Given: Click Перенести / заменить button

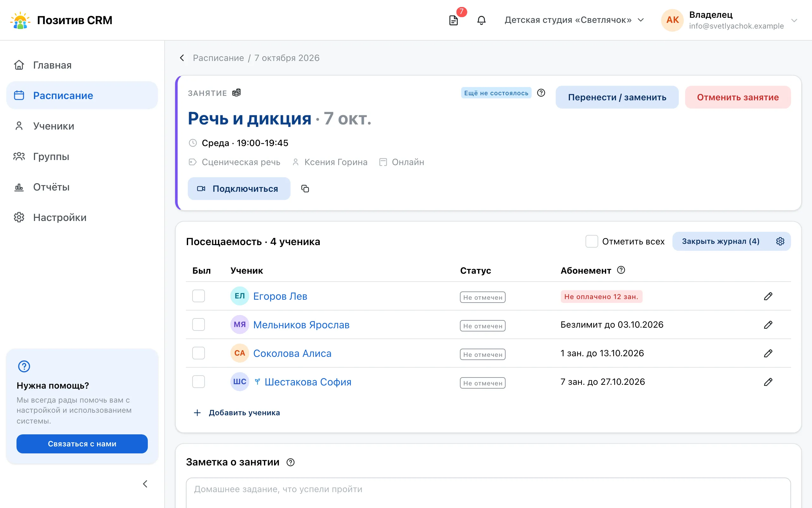Looking at the screenshot, I should click(617, 97).
